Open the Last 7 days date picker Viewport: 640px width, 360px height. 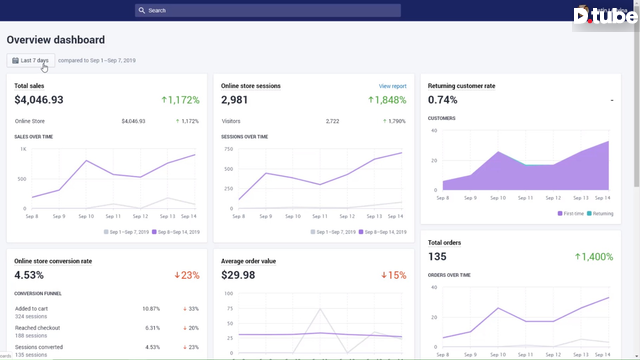31,60
